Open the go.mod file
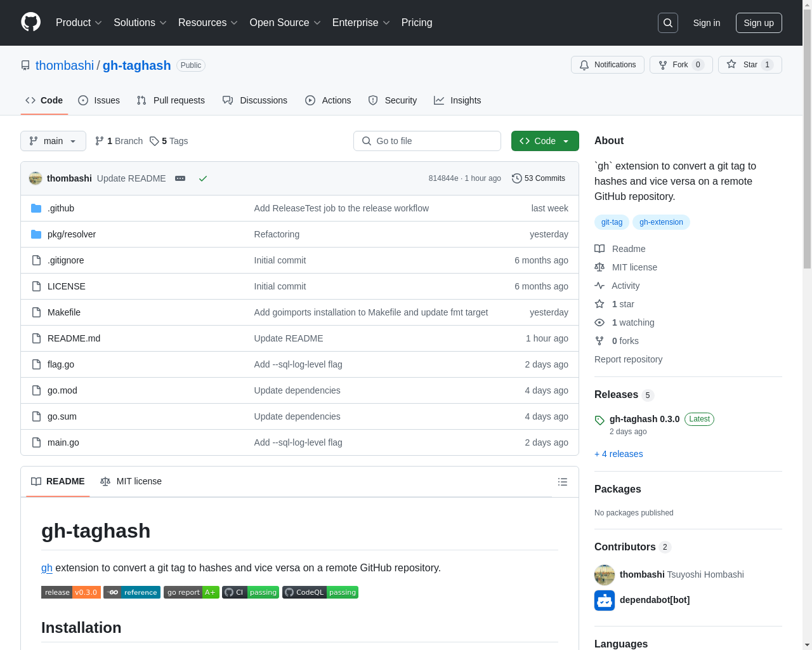 [62, 390]
